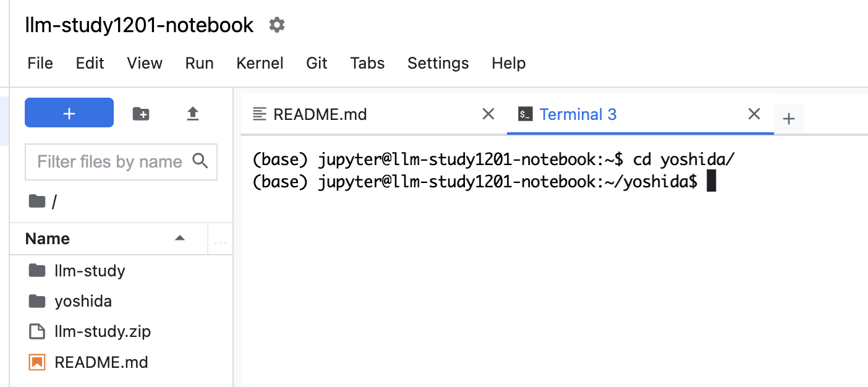Add a new tab with plus icon
This screenshot has width=868, height=387.
[x=788, y=119]
